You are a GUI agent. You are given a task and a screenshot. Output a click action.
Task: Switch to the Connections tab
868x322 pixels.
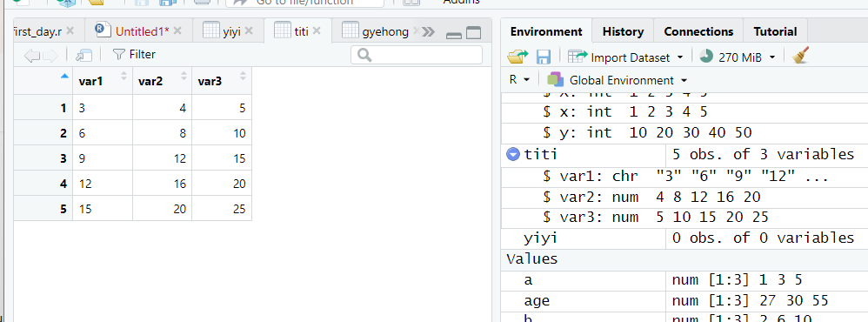click(698, 31)
